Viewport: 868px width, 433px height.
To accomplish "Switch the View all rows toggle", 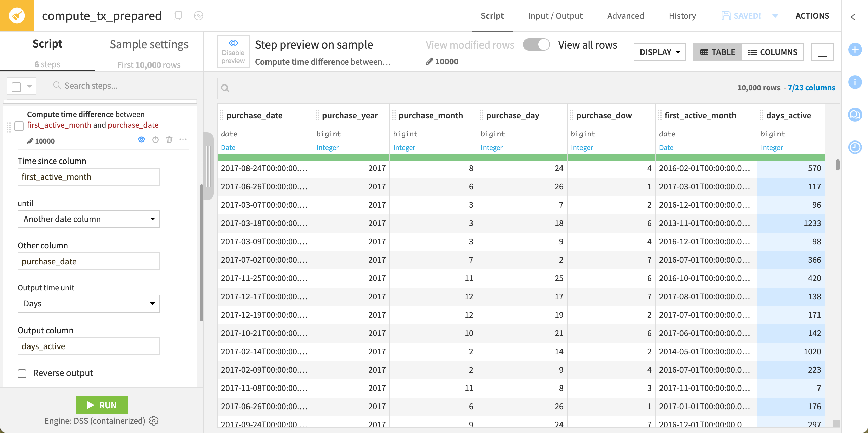I will [x=536, y=44].
